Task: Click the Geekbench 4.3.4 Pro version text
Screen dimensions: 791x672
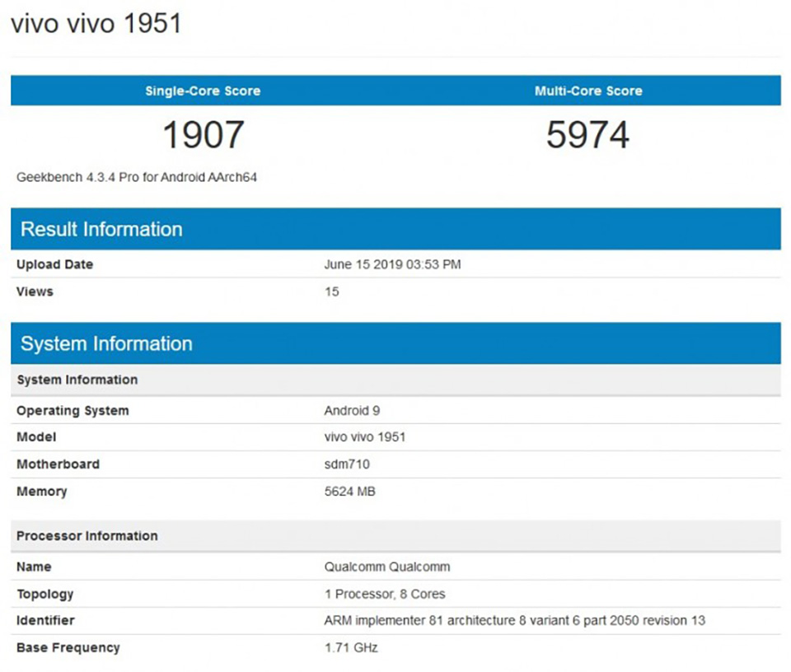Action: pos(137,177)
